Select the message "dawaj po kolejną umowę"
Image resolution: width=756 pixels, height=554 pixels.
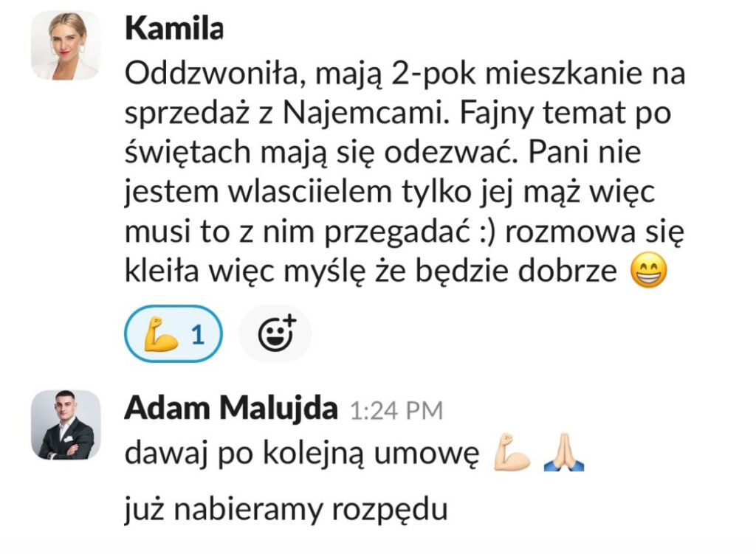302,454
